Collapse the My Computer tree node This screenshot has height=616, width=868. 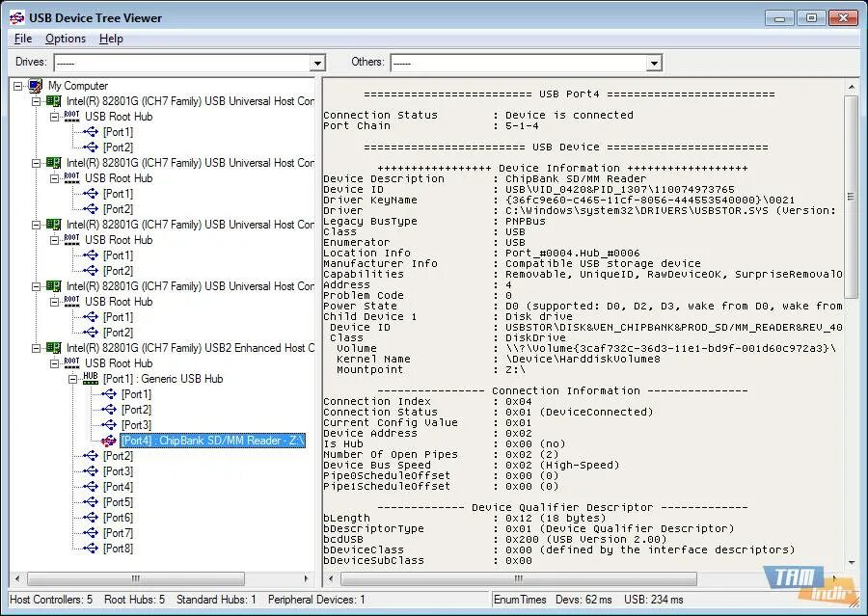point(17,86)
